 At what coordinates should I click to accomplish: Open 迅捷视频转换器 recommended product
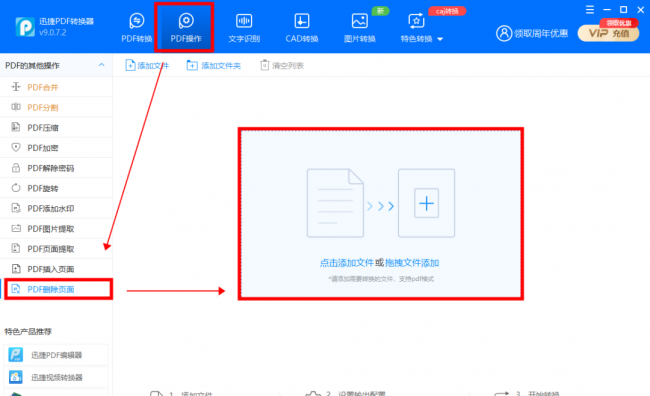[x=56, y=377]
